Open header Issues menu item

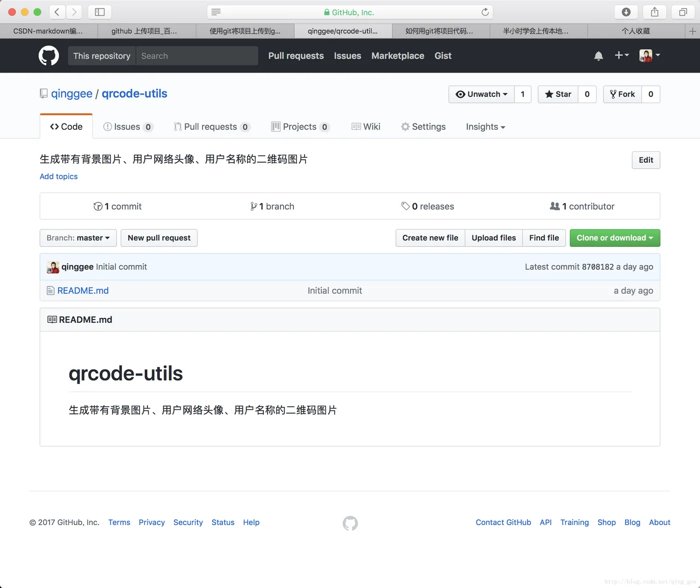(347, 56)
